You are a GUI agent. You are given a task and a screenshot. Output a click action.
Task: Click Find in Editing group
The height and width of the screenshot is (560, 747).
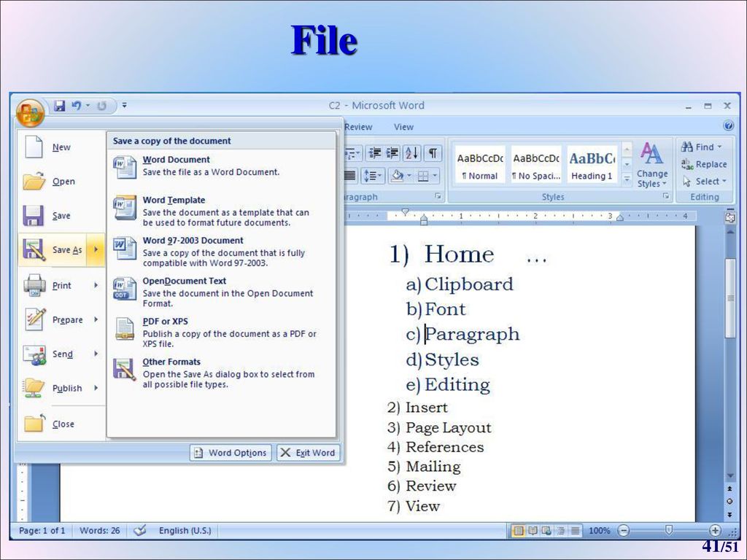click(x=701, y=147)
